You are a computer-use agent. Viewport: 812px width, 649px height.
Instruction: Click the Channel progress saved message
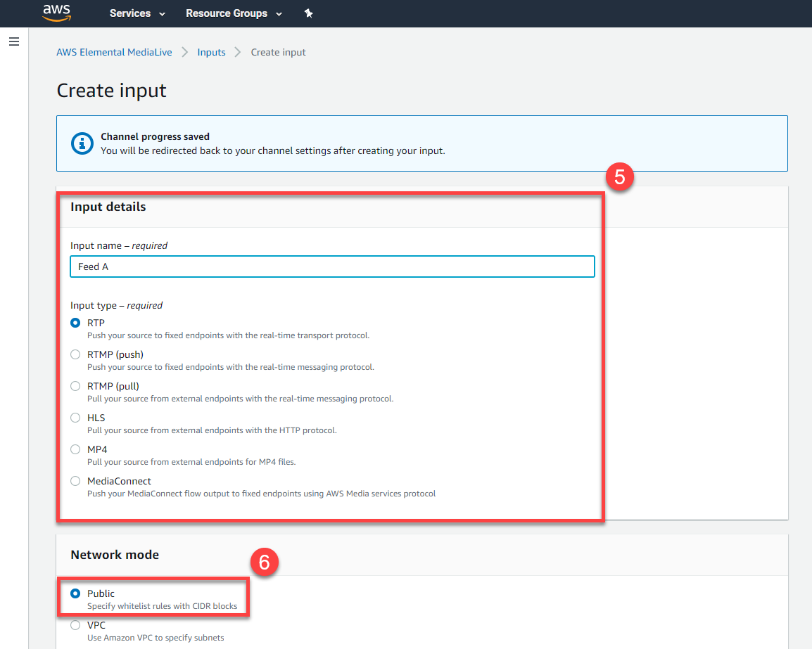pyautogui.click(x=155, y=136)
